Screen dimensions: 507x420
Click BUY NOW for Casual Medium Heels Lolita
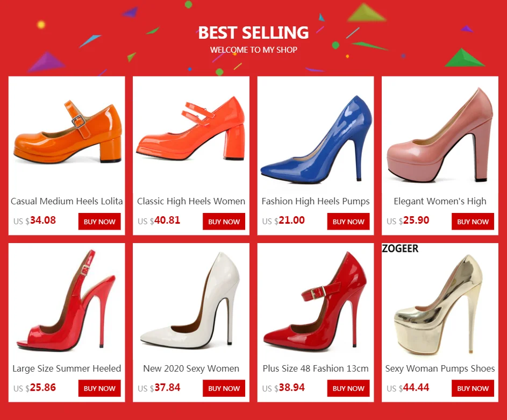(99, 222)
